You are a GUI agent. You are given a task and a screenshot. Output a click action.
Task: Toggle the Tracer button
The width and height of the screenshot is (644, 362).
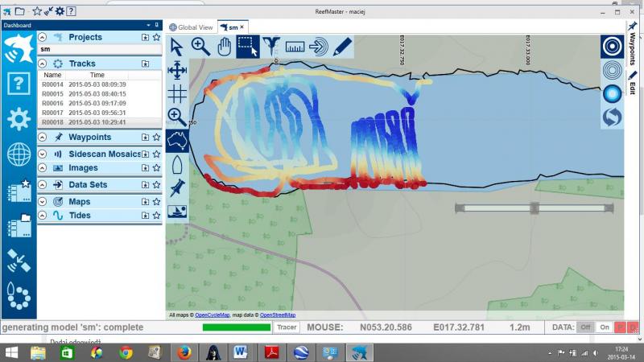[x=287, y=327]
